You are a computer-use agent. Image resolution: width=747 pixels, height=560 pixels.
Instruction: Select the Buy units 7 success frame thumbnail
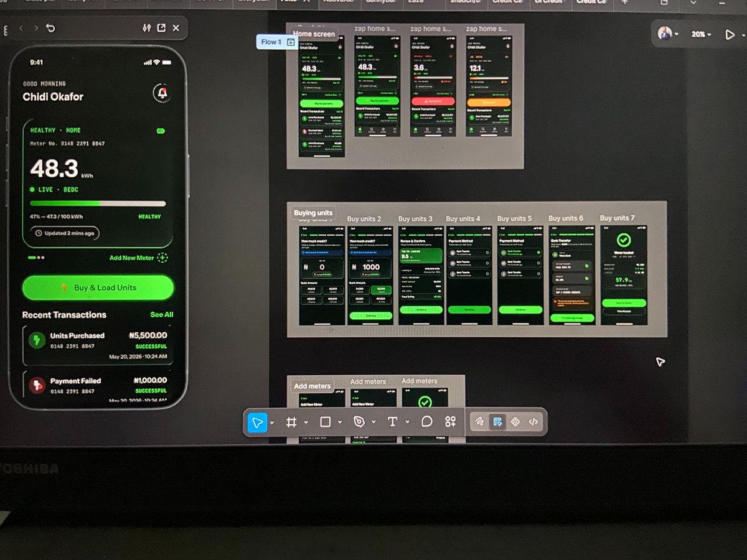click(623, 275)
